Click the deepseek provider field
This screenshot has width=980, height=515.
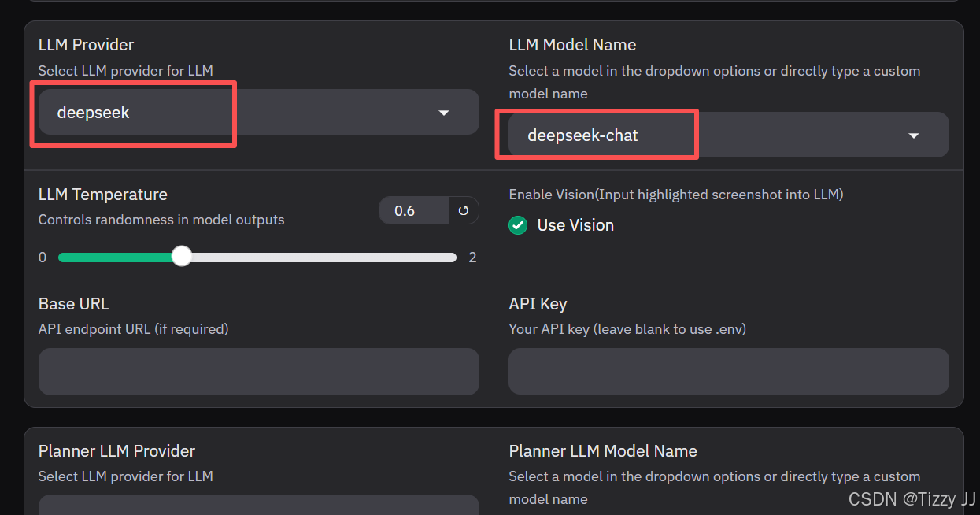pos(259,112)
